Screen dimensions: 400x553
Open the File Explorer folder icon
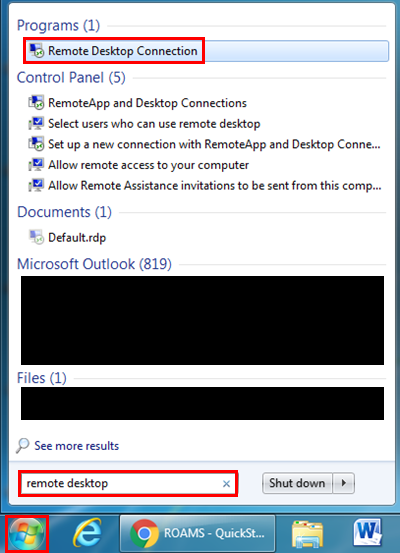click(307, 534)
